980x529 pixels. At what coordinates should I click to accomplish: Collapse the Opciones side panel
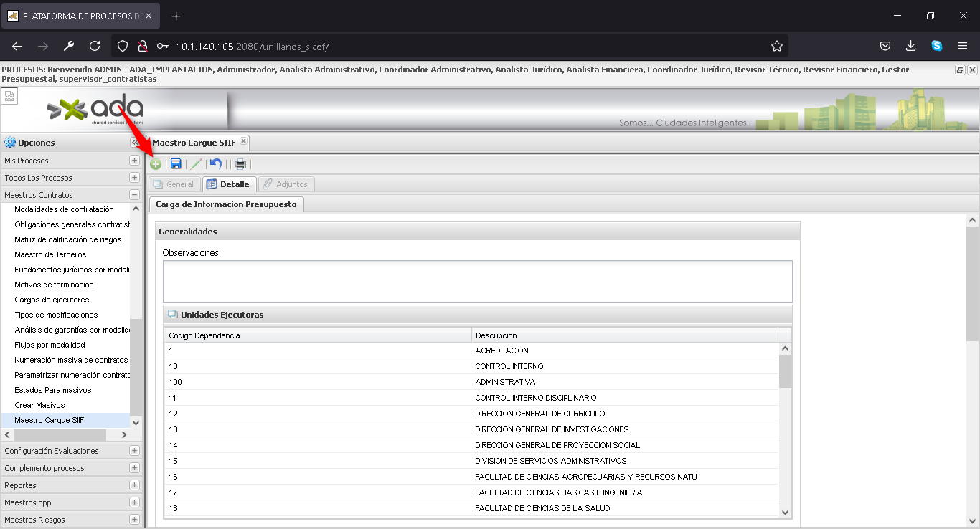[x=135, y=143]
